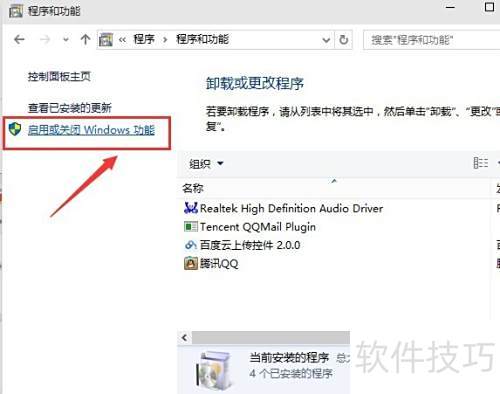Click the 腾讯QQ program icon
Viewport: 500px width, 394px height.
click(x=191, y=263)
